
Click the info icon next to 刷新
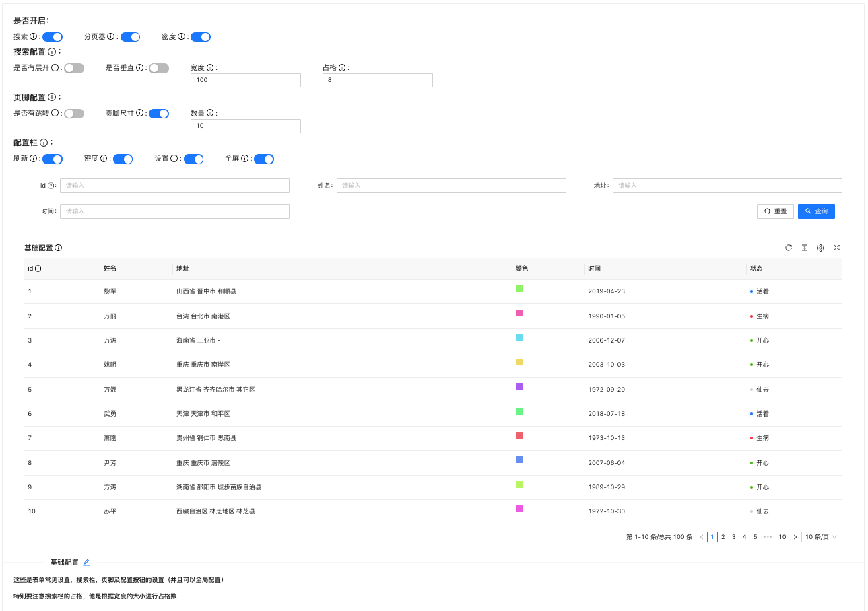pyautogui.click(x=33, y=159)
